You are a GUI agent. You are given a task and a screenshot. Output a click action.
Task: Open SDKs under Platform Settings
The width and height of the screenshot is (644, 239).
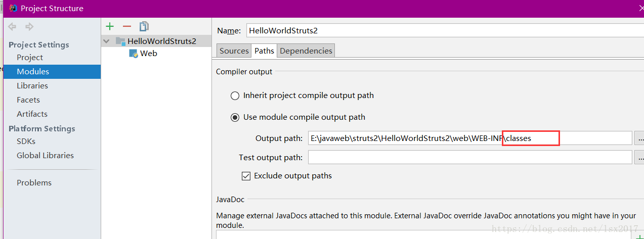(x=26, y=141)
